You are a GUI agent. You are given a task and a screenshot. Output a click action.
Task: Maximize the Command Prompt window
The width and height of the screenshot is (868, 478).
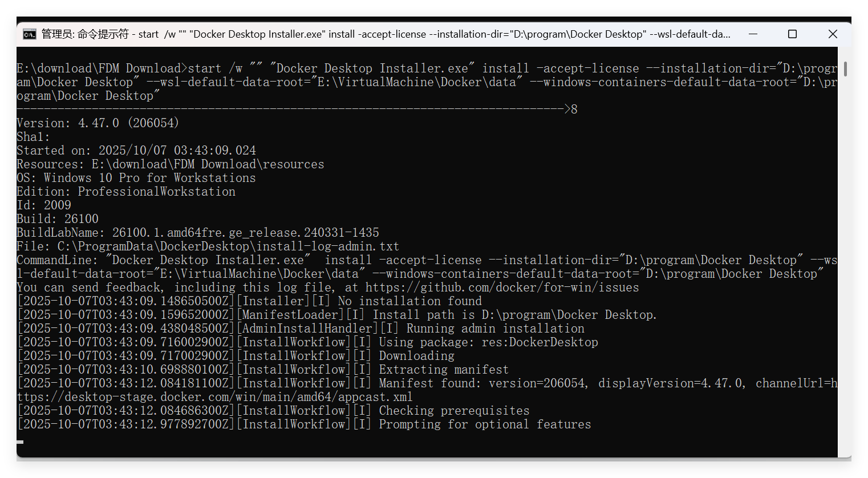pyautogui.click(x=792, y=34)
